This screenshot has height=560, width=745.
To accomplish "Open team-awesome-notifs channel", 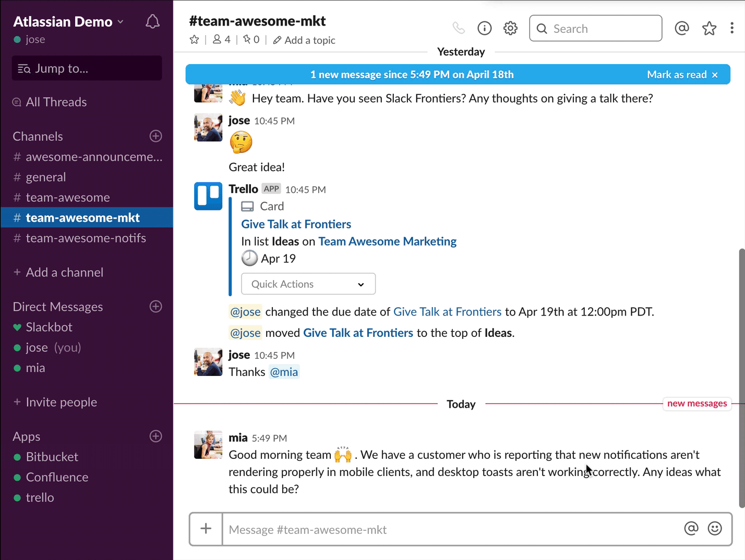I will (x=87, y=238).
